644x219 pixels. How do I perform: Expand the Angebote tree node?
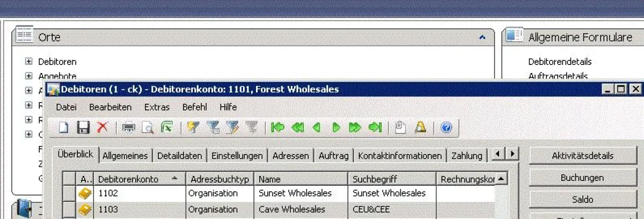click(29, 76)
